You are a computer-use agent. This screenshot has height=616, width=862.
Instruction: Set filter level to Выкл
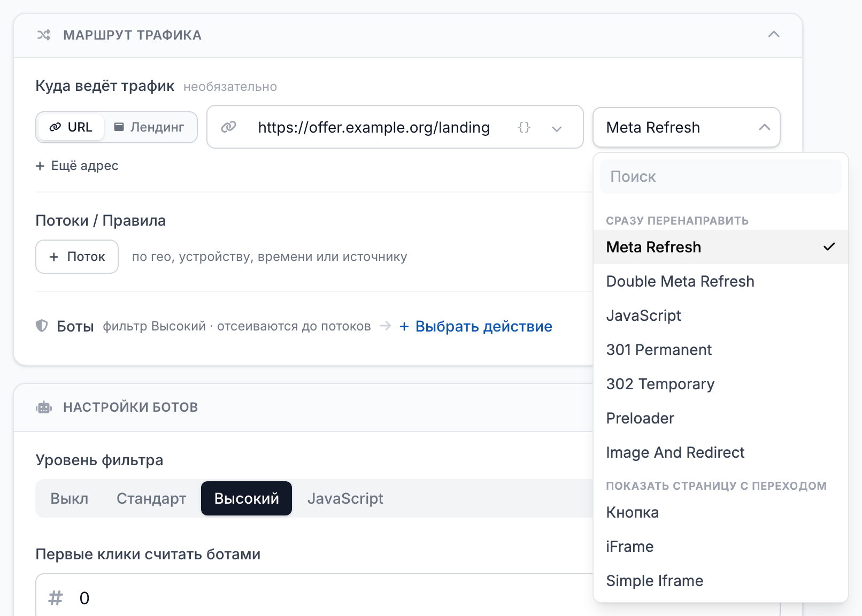coord(70,498)
